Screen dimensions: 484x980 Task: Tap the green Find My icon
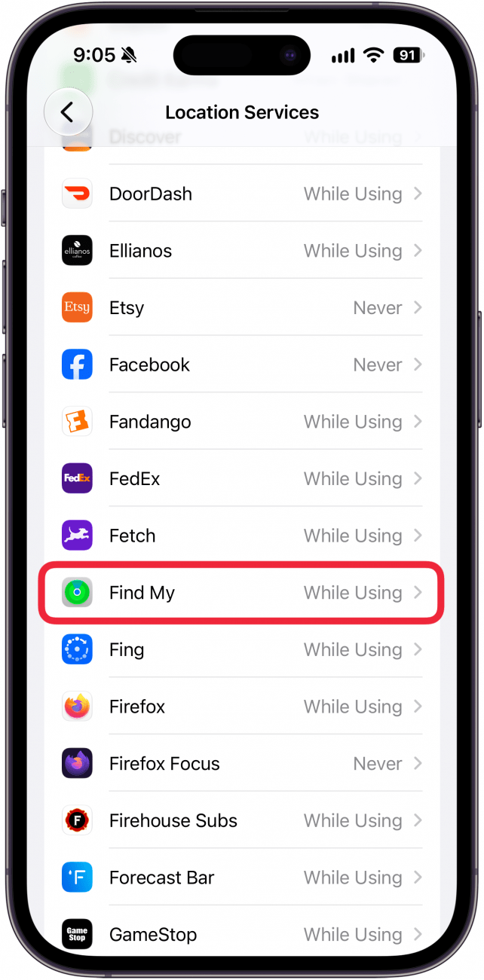coord(77,593)
